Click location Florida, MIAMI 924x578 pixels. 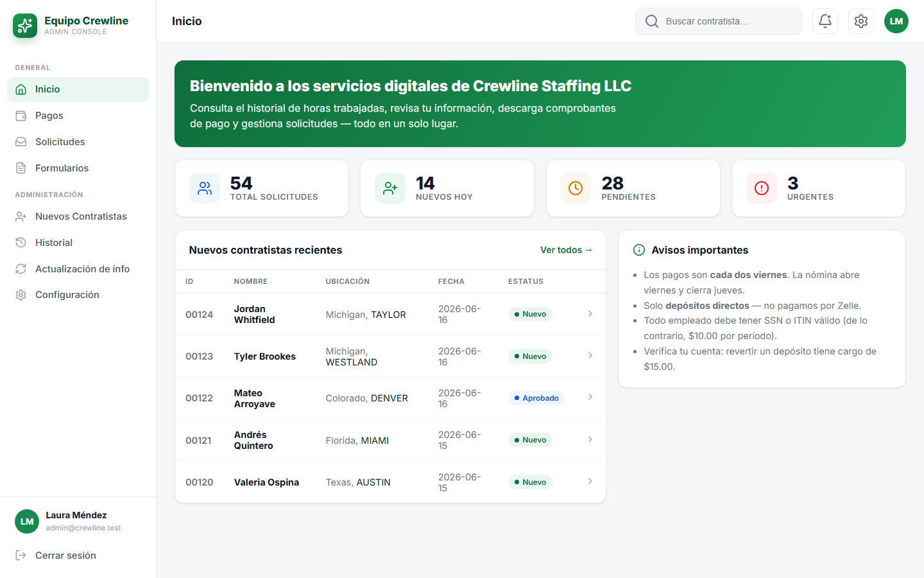pyautogui.click(x=357, y=441)
